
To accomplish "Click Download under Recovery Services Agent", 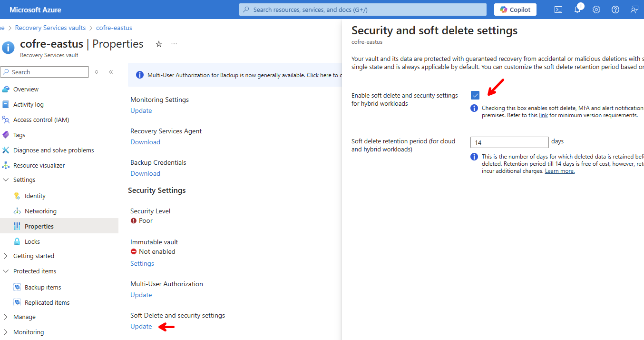I will point(145,142).
